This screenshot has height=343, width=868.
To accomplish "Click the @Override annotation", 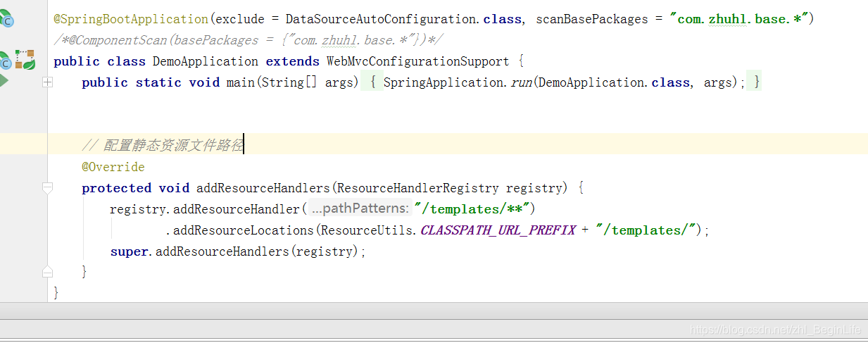I will point(113,167).
